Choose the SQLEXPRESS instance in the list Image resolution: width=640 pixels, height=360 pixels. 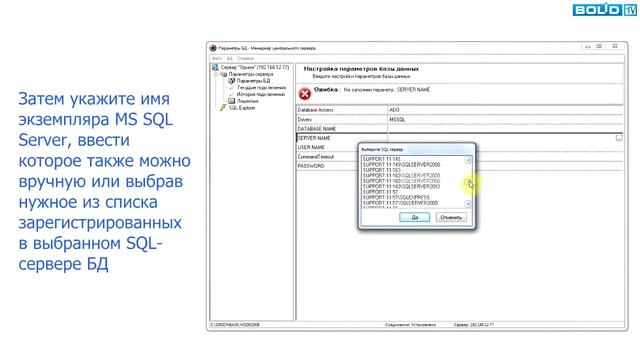[396, 197]
